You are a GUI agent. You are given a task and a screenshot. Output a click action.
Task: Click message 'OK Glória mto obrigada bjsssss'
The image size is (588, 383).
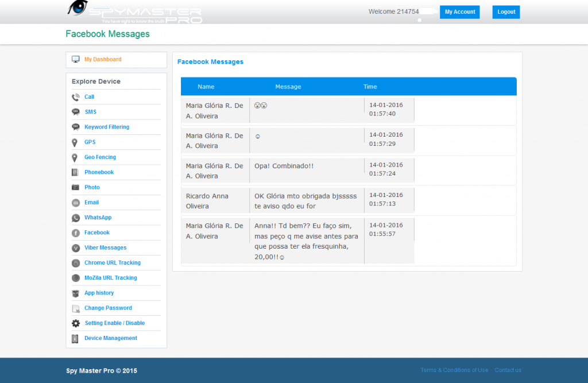[x=307, y=201]
